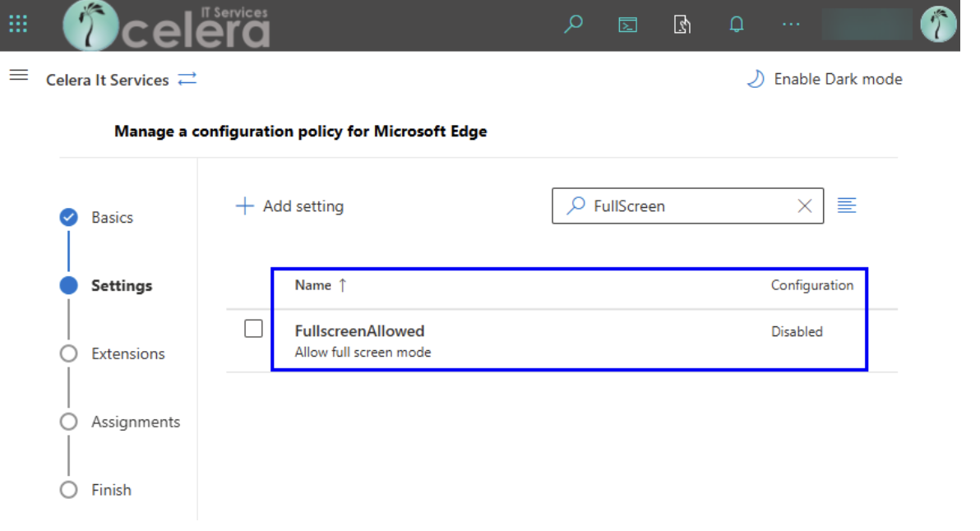
Task: Click the Add setting button
Action: 289,206
